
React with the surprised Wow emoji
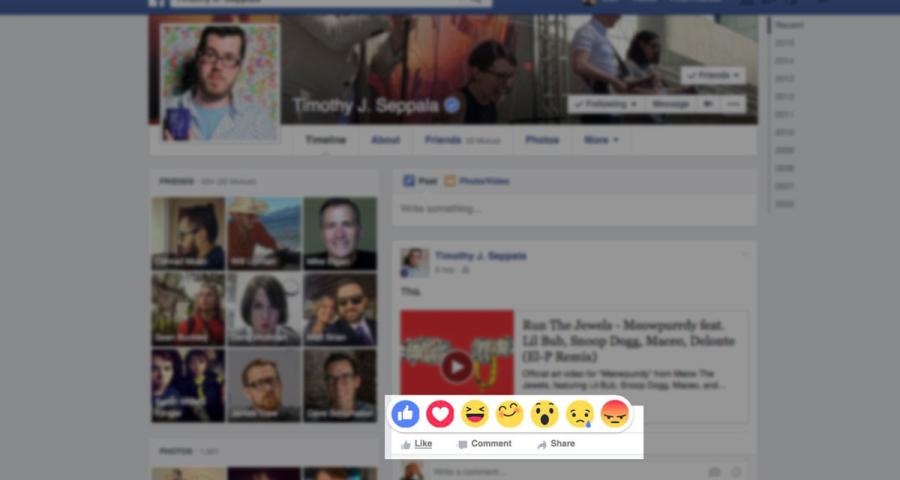coord(545,413)
